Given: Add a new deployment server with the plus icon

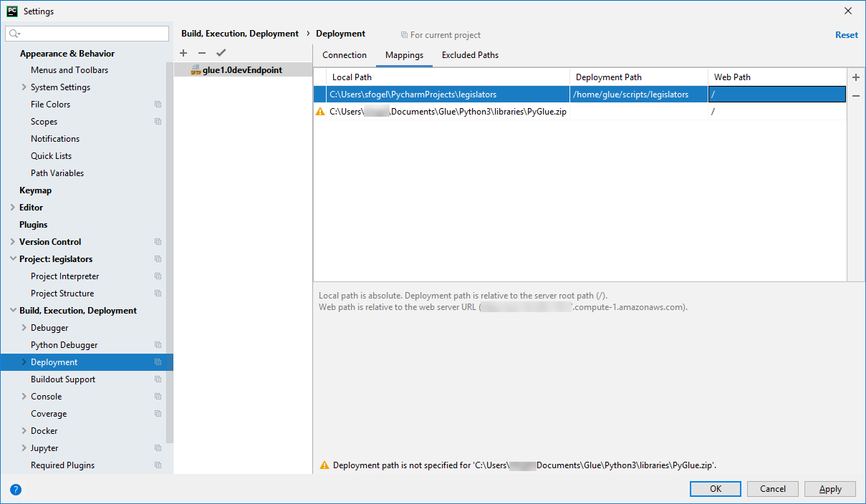Looking at the screenshot, I should [183, 52].
